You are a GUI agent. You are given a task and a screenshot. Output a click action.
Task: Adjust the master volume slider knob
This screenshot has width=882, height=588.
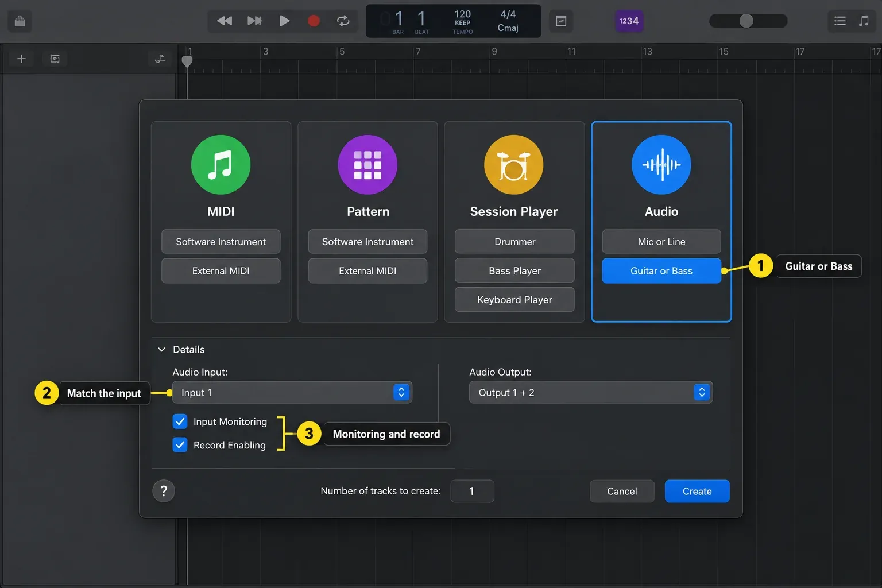pyautogui.click(x=746, y=21)
